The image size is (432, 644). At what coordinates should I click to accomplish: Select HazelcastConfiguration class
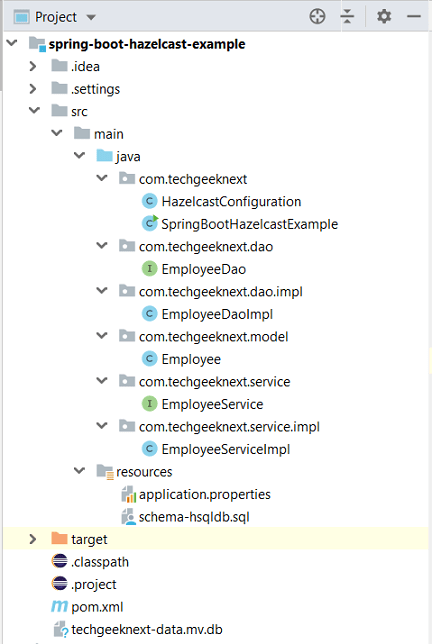pyautogui.click(x=231, y=201)
